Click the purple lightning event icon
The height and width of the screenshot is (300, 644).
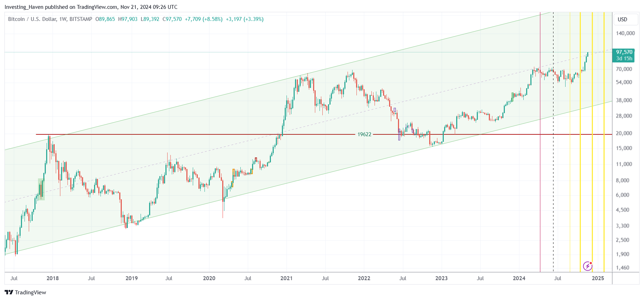point(588,266)
